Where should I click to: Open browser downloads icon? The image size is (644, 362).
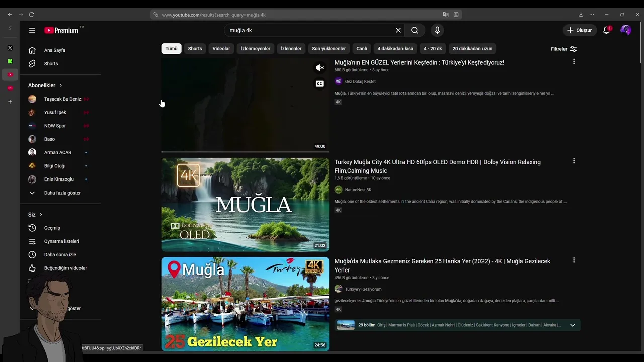pyautogui.click(x=581, y=15)
